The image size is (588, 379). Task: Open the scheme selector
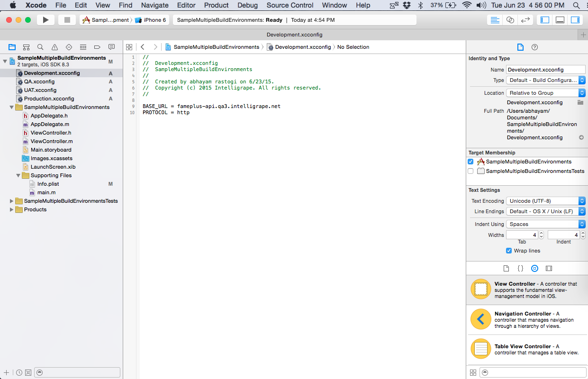click(x=106, y=20)
